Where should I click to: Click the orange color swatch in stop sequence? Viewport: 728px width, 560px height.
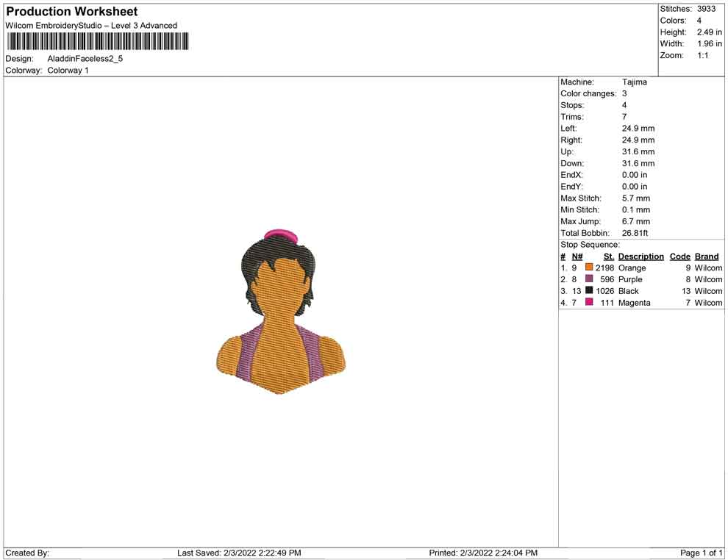pyautogui.click(x=589, y=268)
